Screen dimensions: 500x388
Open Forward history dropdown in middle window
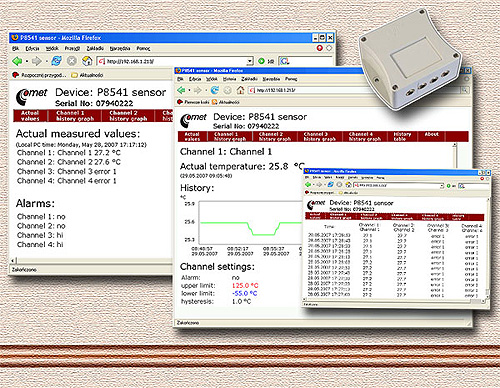point(205,90)
